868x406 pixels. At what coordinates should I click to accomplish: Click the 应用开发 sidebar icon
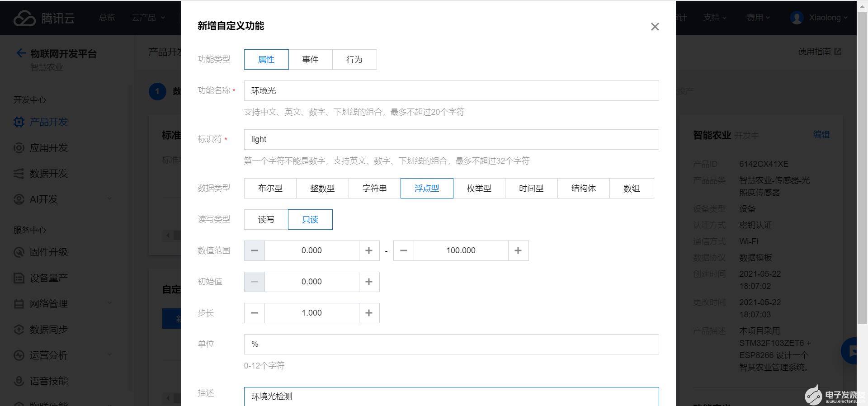tap(19, 148)
